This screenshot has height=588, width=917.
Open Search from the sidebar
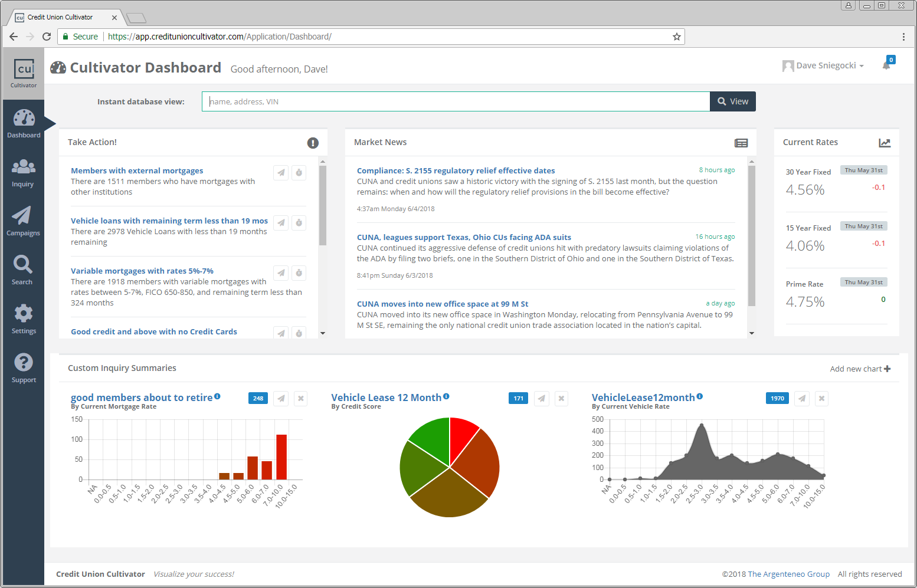tap(23, 271)
